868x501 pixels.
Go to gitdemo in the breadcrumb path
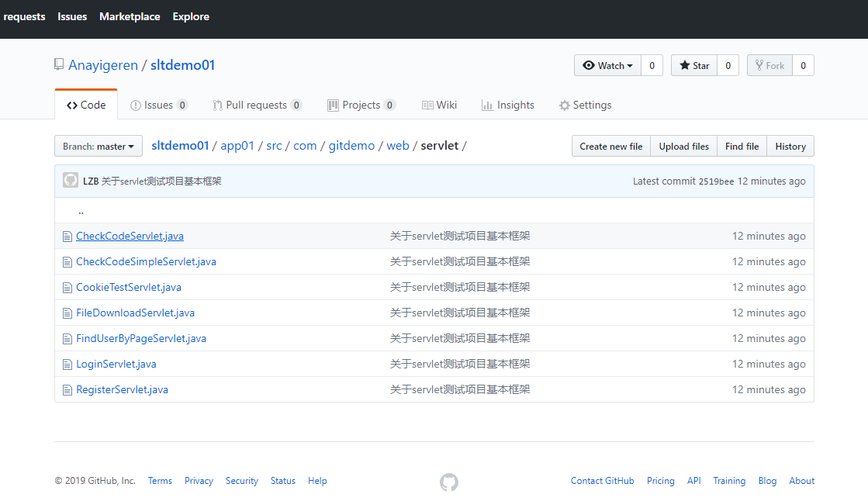351,146
